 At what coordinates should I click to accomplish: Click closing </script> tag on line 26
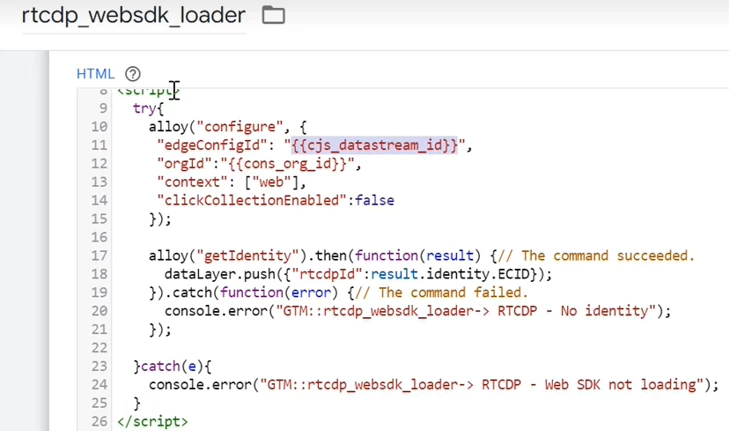coord(152,422)
